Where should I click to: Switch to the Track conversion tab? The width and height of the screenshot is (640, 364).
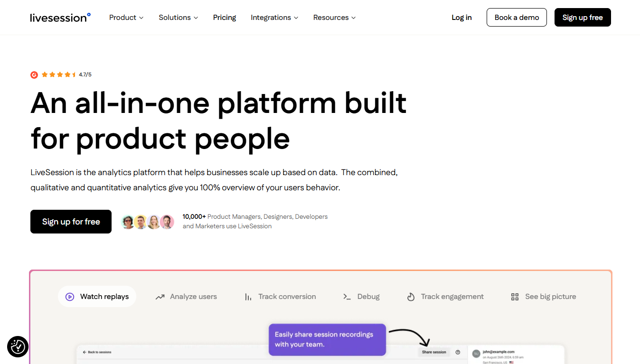click(280, 297)
